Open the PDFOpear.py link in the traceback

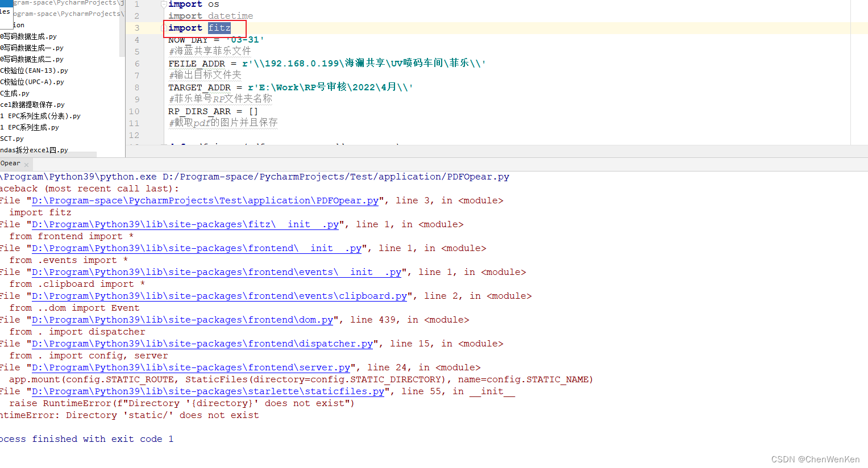pos(205,200)
